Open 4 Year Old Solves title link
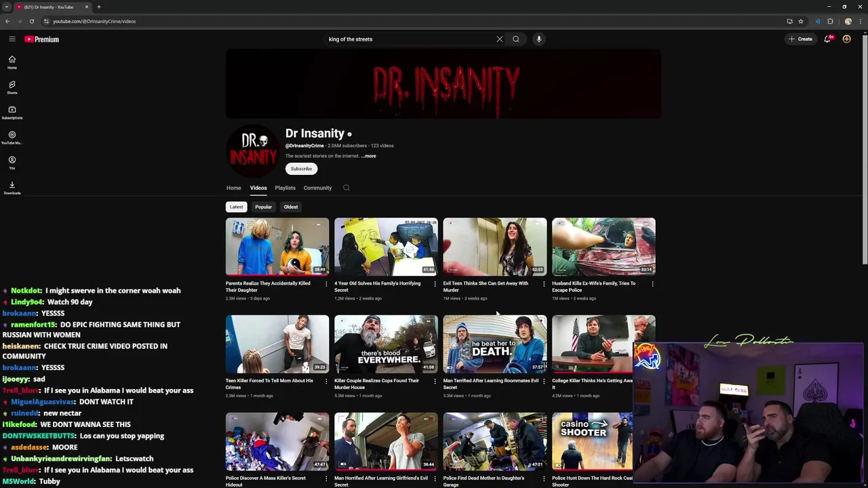The image size is (868, 488). pyautogui.click(x=377, y=287)
